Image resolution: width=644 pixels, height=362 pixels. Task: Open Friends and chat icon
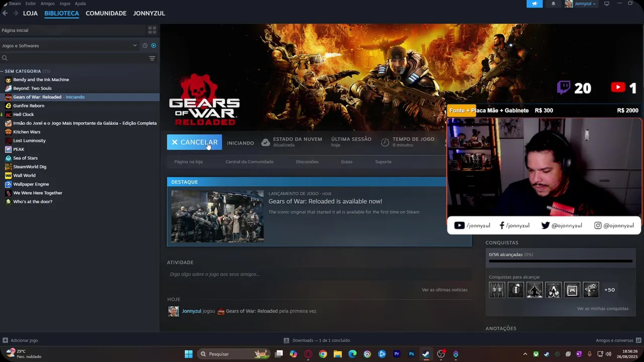coord(638,340)
